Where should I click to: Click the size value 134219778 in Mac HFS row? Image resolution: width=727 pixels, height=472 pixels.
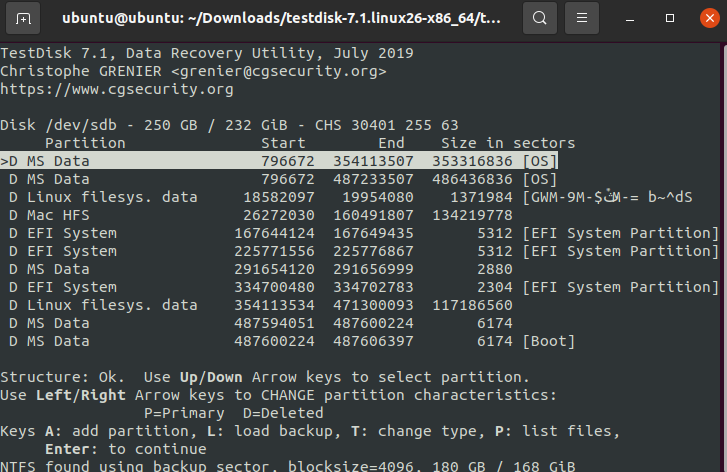click(x=472, y=215)
